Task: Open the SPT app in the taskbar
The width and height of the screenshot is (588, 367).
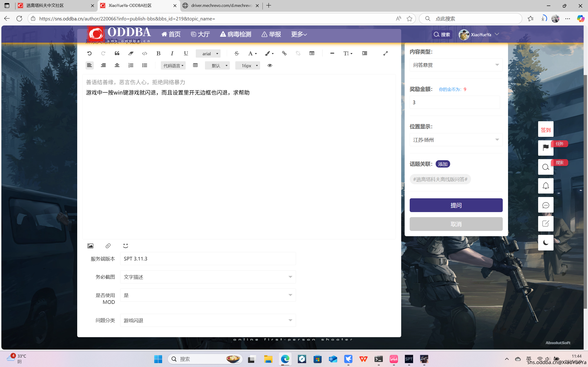Action: coord(409,359)
